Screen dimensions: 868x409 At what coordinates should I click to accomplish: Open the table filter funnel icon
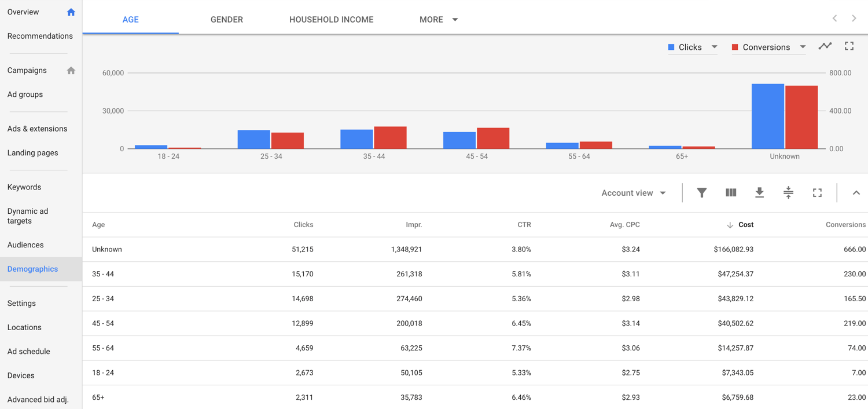click(701, 193)
